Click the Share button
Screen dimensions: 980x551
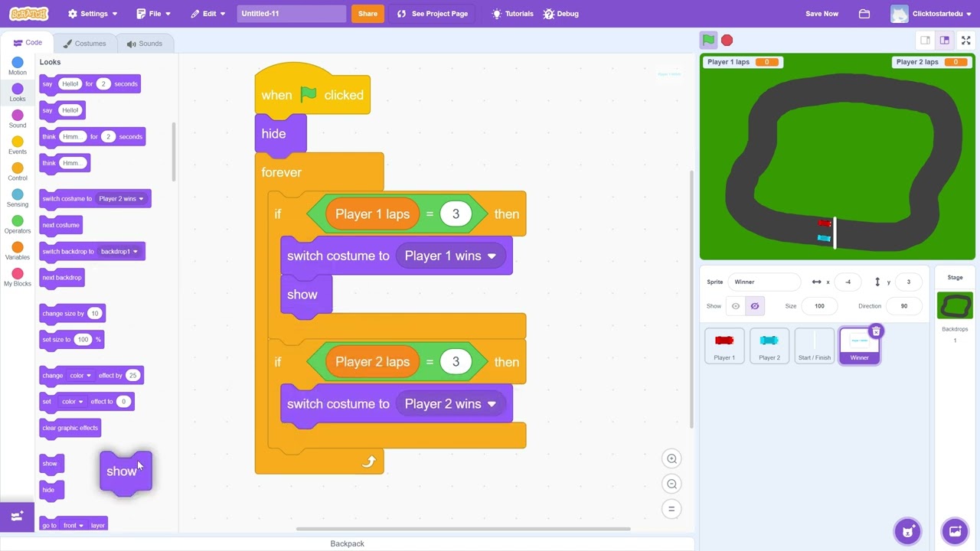[367, 14]
